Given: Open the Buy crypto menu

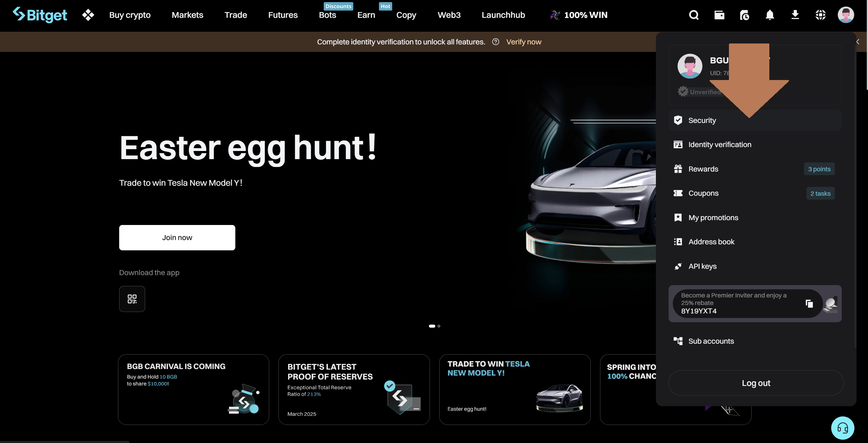Looking at the screenshot, I should [130, 15].
